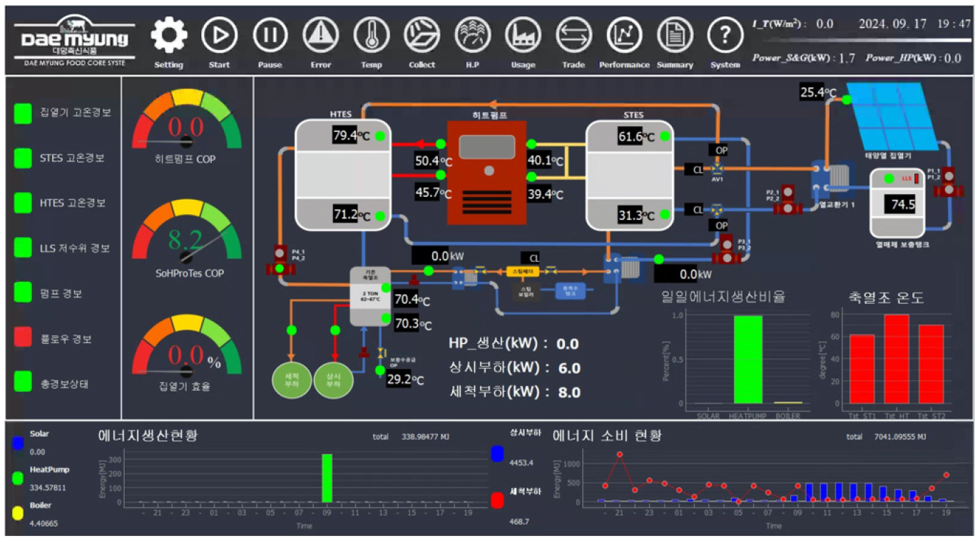This screenshot has height=543, width=980.
Task: Open the Error warning triangle icon
Action: click(321, 35)
